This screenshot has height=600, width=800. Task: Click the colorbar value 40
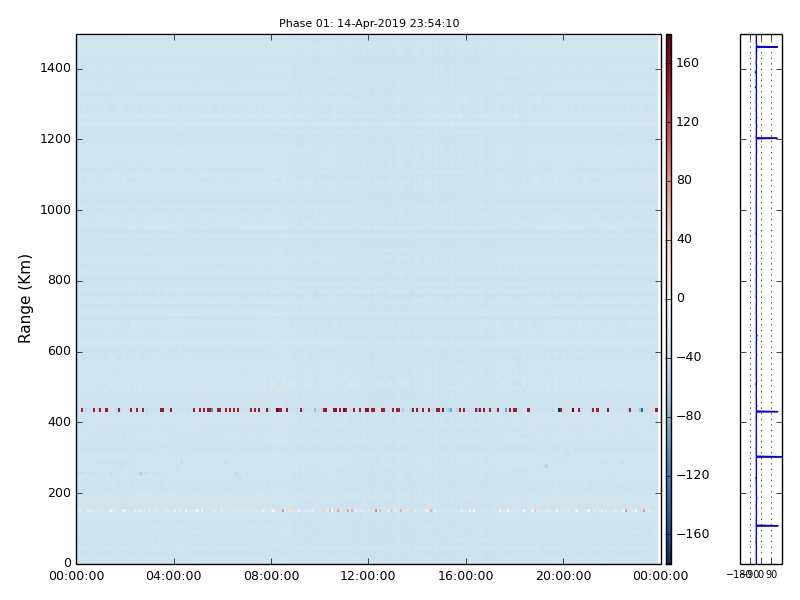click(x=684, y=239)
